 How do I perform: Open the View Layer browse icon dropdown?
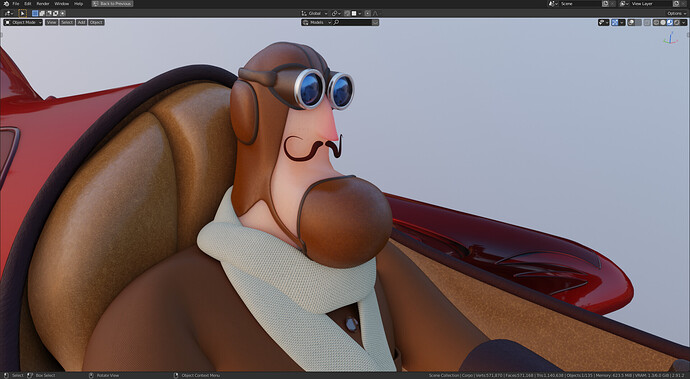624,4
